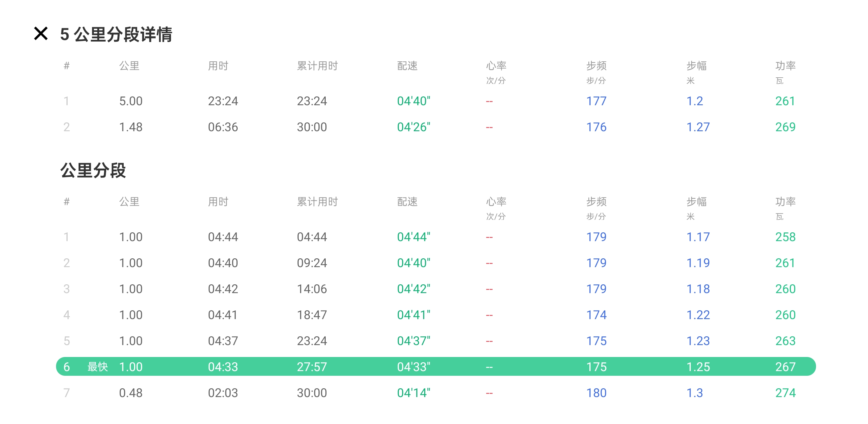Click the 配速 column header in top table

coord(407,66)
